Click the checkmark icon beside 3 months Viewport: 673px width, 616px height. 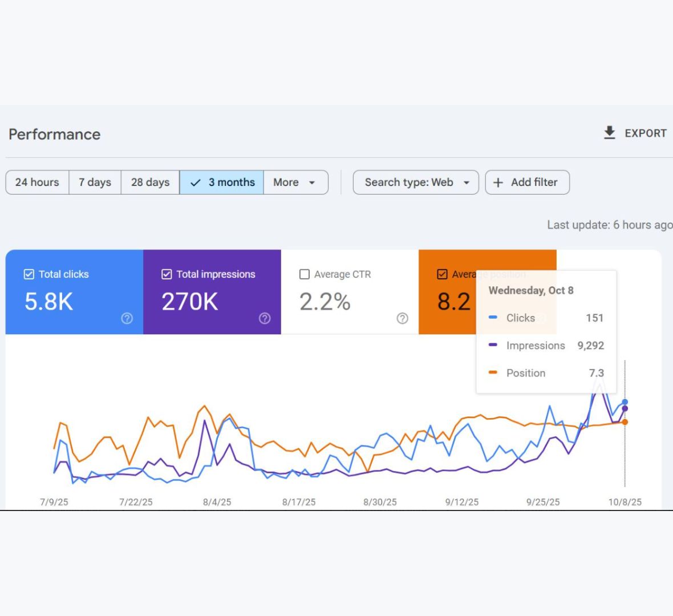[196, 183]
